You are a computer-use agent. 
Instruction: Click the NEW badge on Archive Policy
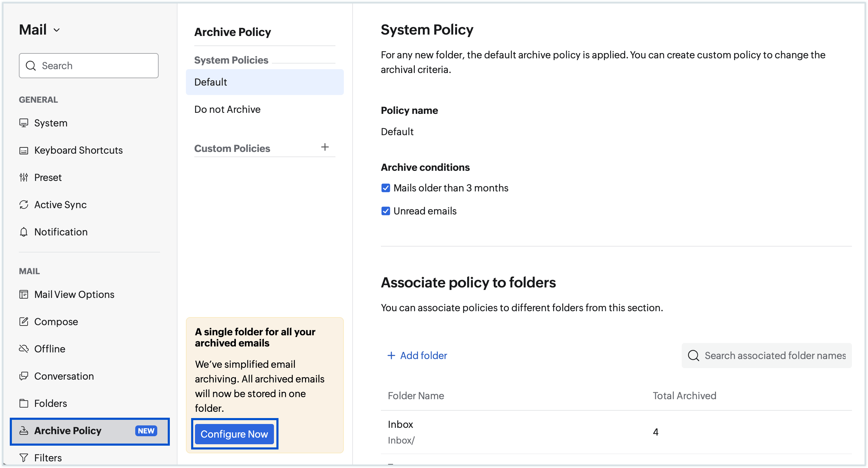(146, 431)
